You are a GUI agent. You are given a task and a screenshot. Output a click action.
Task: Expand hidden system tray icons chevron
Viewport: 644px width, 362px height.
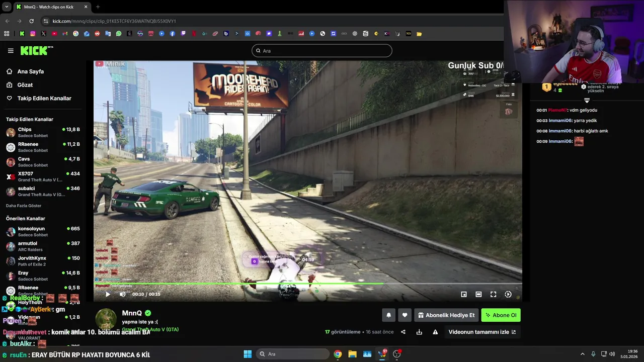pos(583,354)
